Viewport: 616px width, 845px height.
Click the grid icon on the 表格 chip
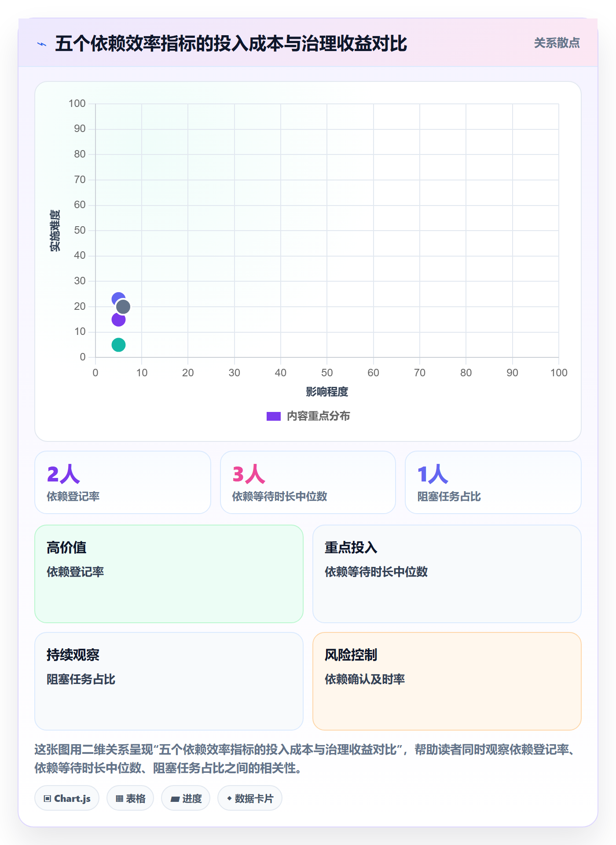coord(120,798)
